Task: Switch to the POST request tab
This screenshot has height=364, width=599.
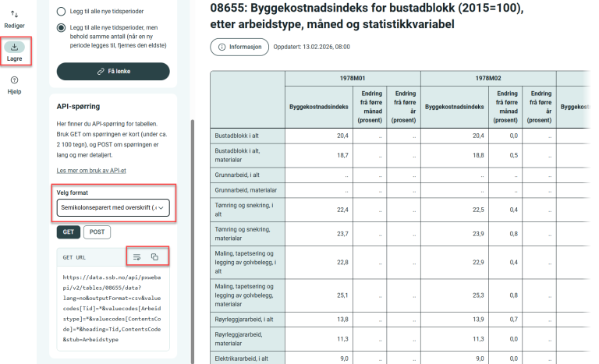Action: tap(97, 231)
